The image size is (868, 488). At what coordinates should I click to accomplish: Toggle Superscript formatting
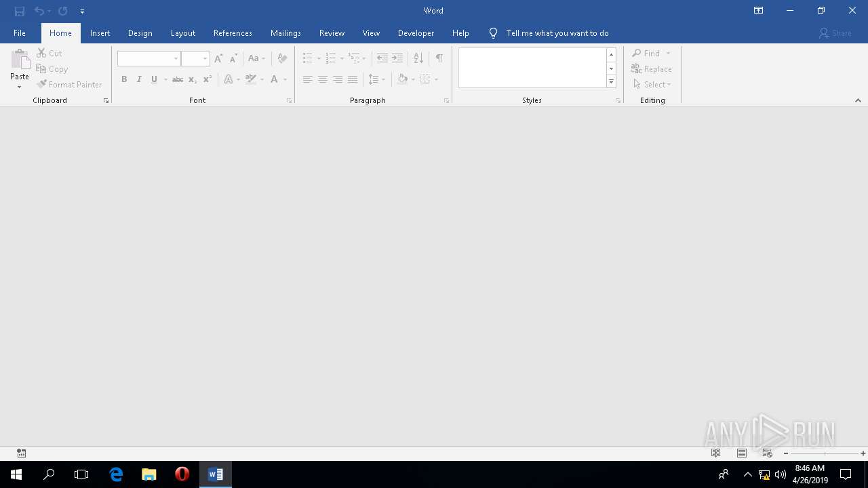coord(208,79)
